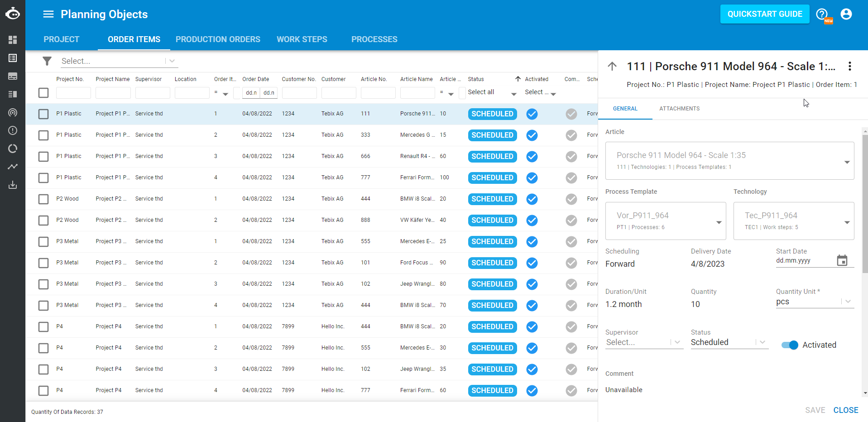Click the QUICKSTART GUIDE button
The height and width of the screenshot is (422, 868).
(x=764, y=14)
